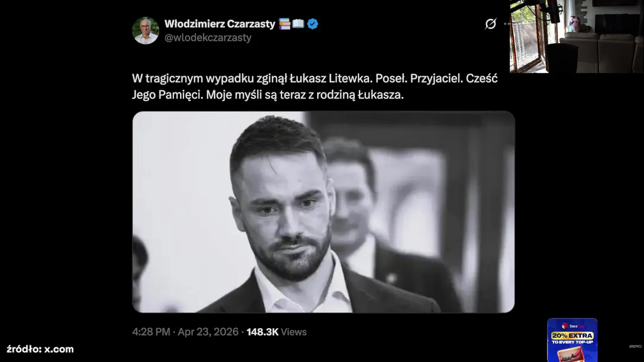This screenshot has height=362, width=644.
Task: Click the źródło: x.com source label
Action: [x=40, y=349]
